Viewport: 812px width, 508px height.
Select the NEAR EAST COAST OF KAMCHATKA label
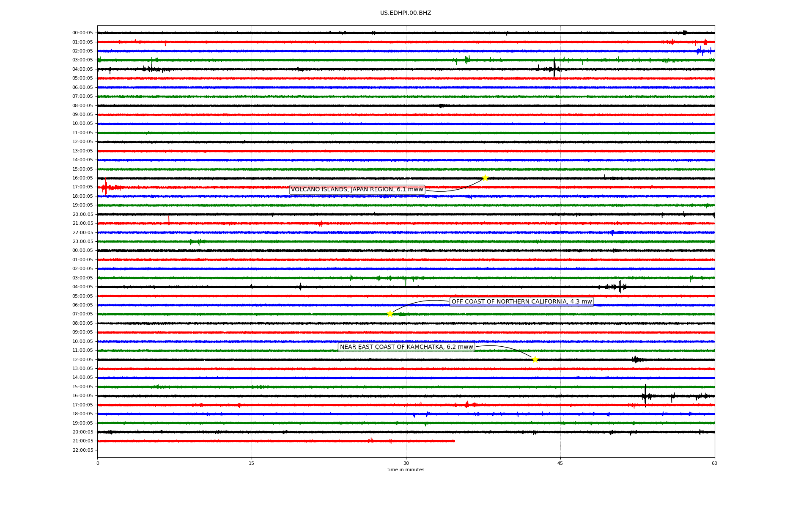click(x=406, y=347)
